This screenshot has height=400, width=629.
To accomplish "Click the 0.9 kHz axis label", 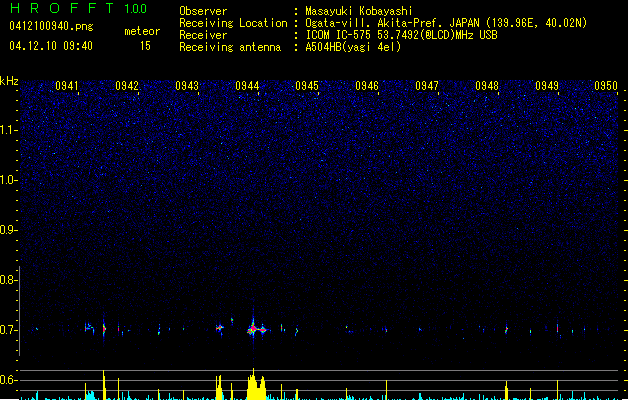I will (8, 230).
